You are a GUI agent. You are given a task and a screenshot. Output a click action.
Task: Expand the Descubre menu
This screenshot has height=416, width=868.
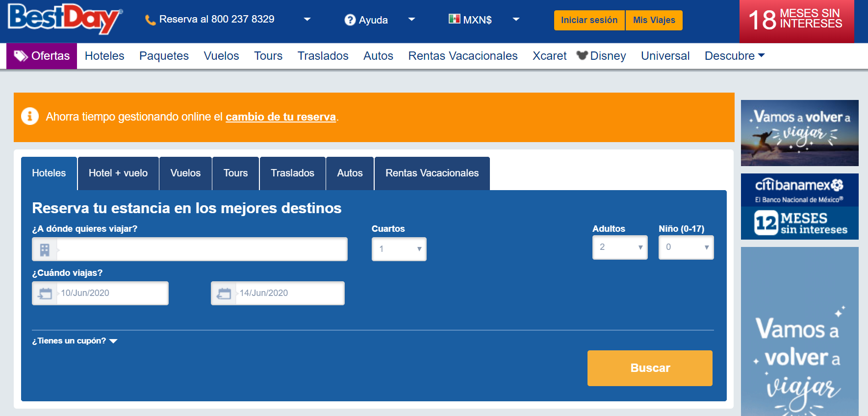coord(734,56)
